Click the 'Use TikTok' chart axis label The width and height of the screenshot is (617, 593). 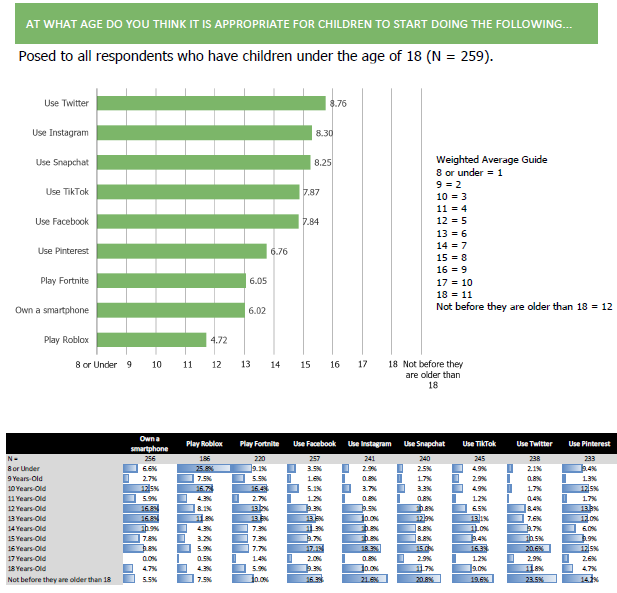tap(67, 192)
